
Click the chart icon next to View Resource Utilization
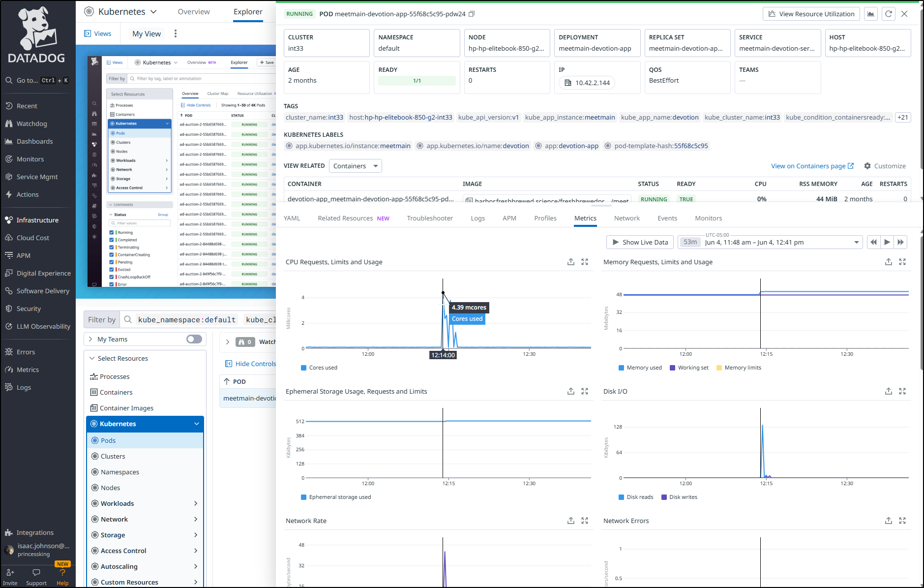tap(871, 14)
